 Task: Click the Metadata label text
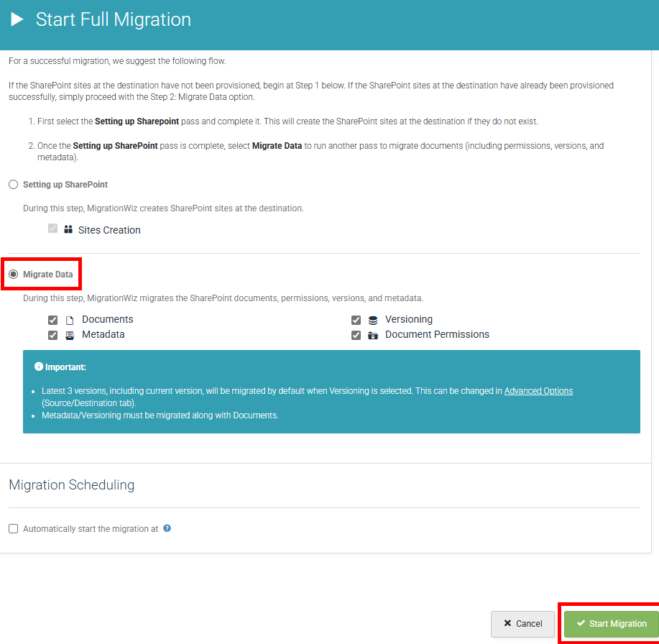[x=103, y=335]
